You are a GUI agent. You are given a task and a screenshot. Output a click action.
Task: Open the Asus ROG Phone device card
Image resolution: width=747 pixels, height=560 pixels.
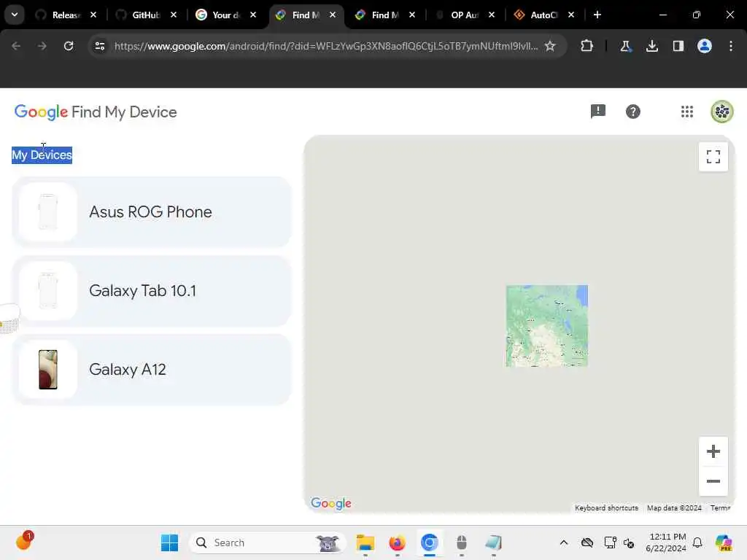151,212
